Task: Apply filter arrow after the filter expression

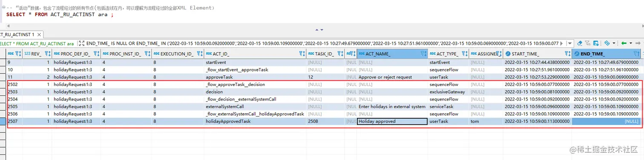Action: (x=562, y=43)
